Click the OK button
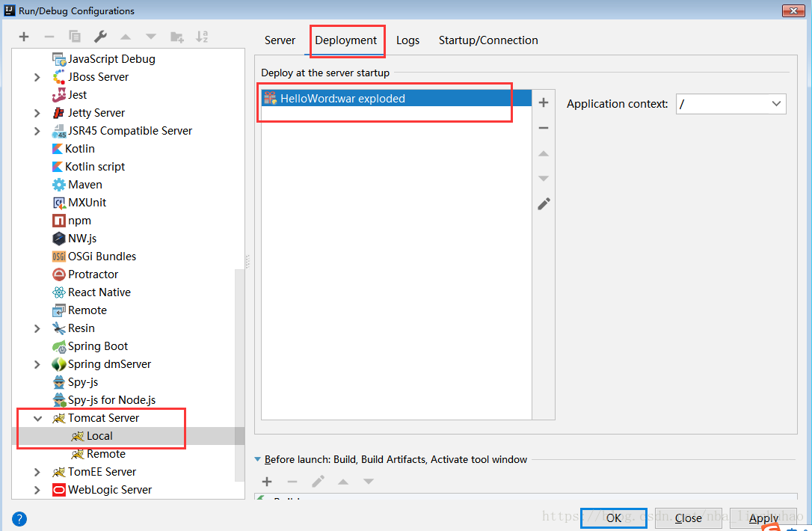This screenshot has width=812, height=531. click(614, 518)
